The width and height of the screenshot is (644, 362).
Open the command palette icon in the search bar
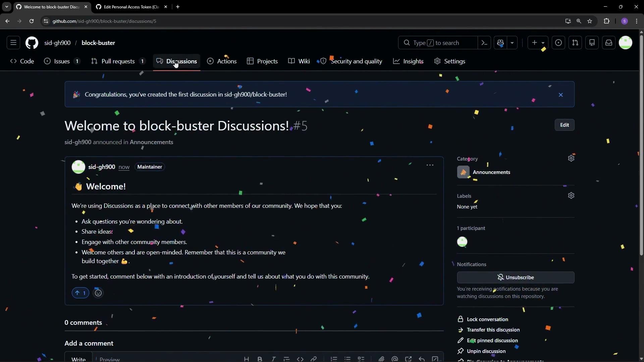click(x=484, y=43)
